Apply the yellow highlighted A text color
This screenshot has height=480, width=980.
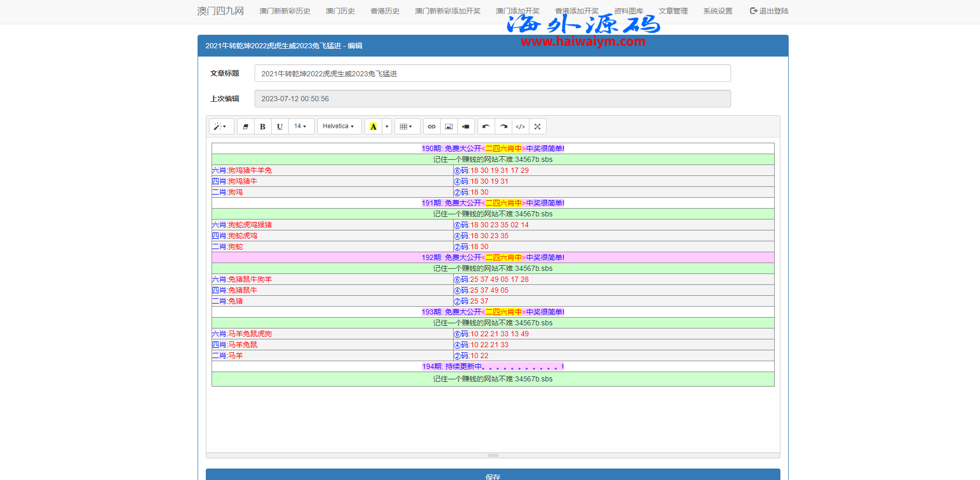373,127
